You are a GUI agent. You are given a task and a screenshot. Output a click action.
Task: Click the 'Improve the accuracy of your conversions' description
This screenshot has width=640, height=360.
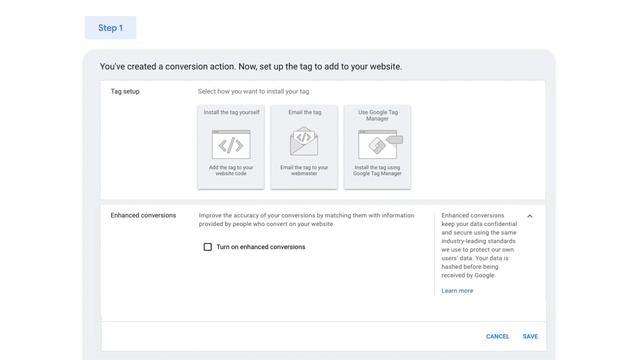(x=307, y=220)
